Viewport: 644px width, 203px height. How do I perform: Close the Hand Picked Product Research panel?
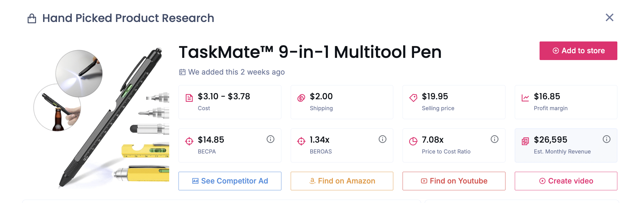coord(609,18)
